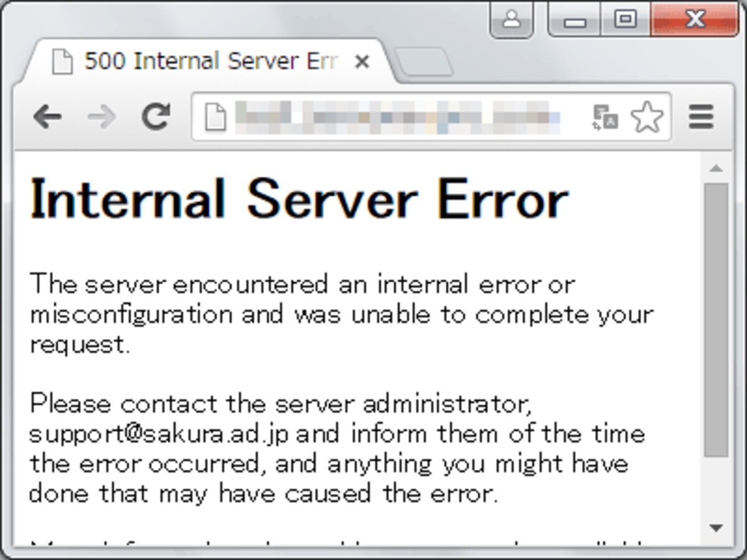Maximize the browser window
This screenshot has width=747, height=560.
(625, 20)
